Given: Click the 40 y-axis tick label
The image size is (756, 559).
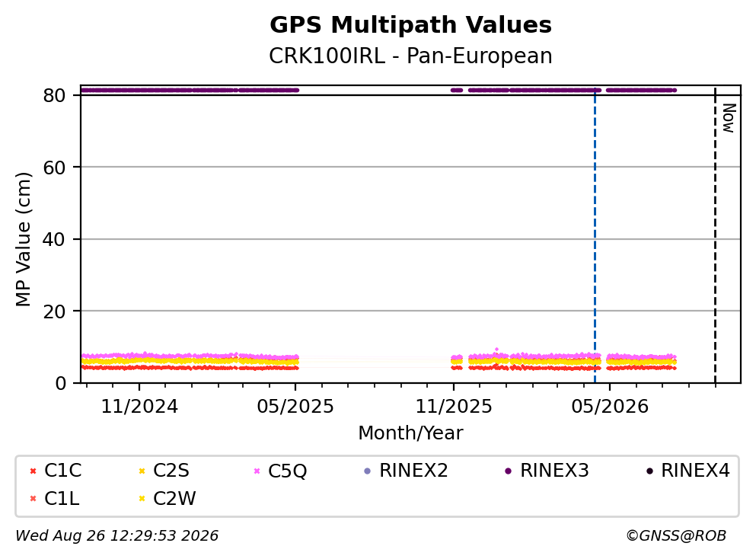Looking at the screenshot, I should click(54, 239).
